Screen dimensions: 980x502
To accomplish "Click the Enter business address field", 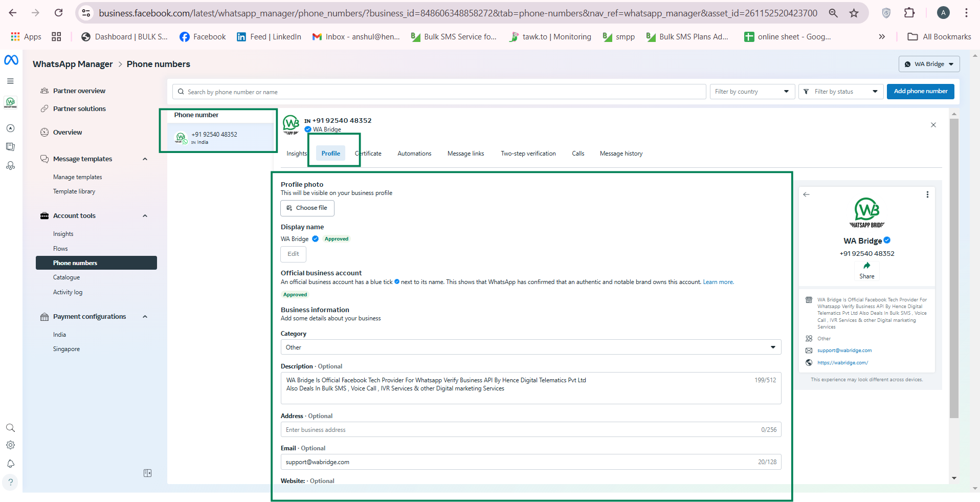I will [530, 429].
